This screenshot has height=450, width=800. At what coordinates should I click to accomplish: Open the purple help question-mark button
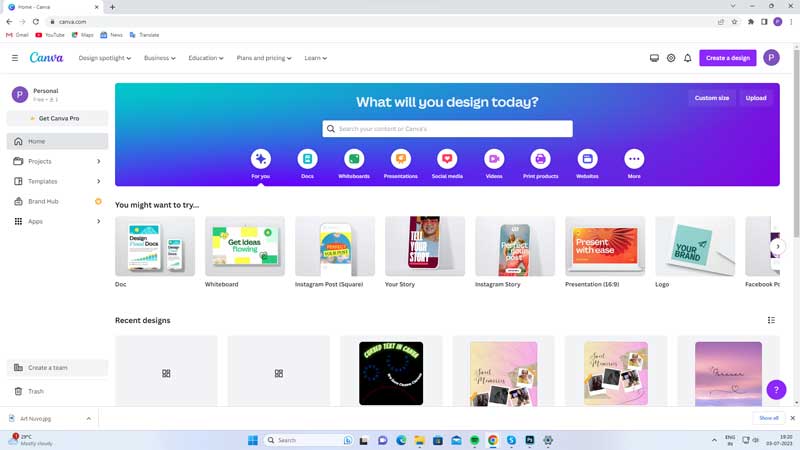click(x=776, y=390)
